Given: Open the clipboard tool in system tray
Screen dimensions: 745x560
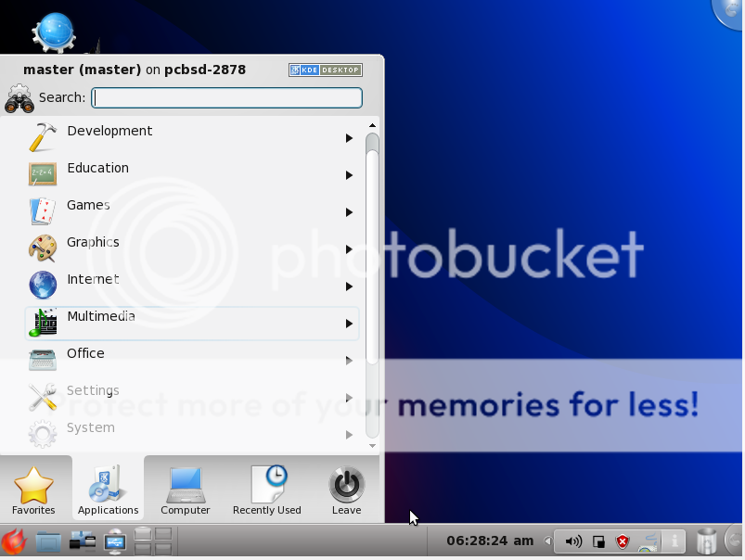Looking at the screenshot, I should (598, 541).
